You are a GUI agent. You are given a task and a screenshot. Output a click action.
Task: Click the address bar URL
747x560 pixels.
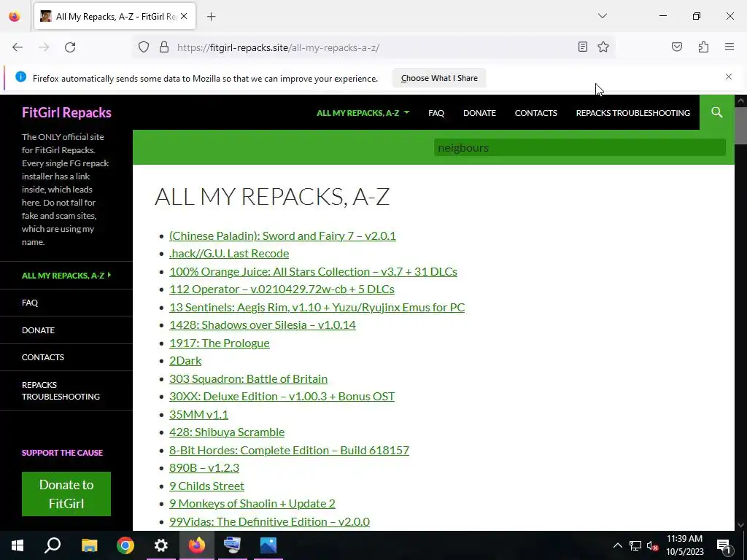pyautogui.click(x=278, y=47)
